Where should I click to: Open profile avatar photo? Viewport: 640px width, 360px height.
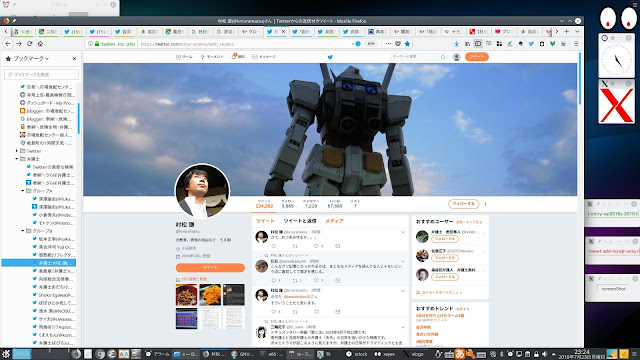click(202, 191)
